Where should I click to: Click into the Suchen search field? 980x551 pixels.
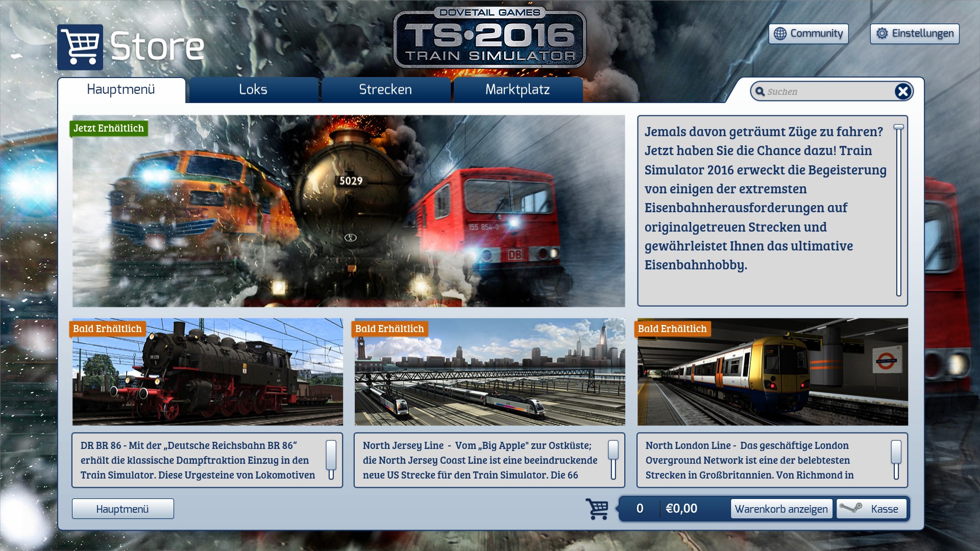[827, 92]
